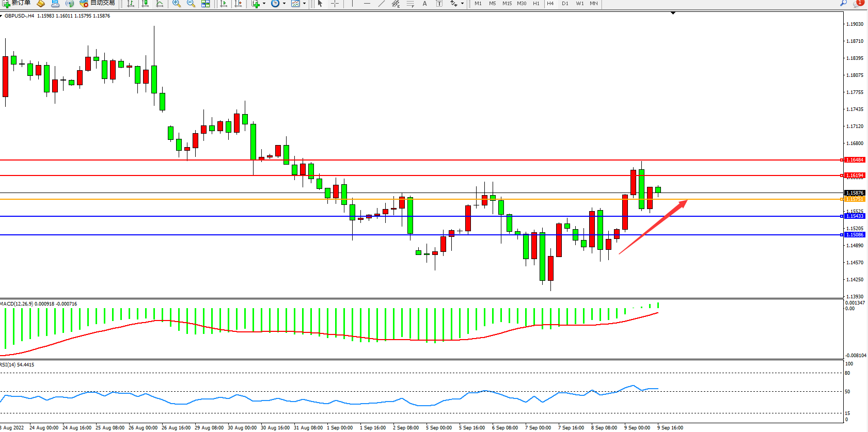Open the periodicity clock dropdown arrow
Viewport: 868px width, 432px height.
(x=284, y=4)
